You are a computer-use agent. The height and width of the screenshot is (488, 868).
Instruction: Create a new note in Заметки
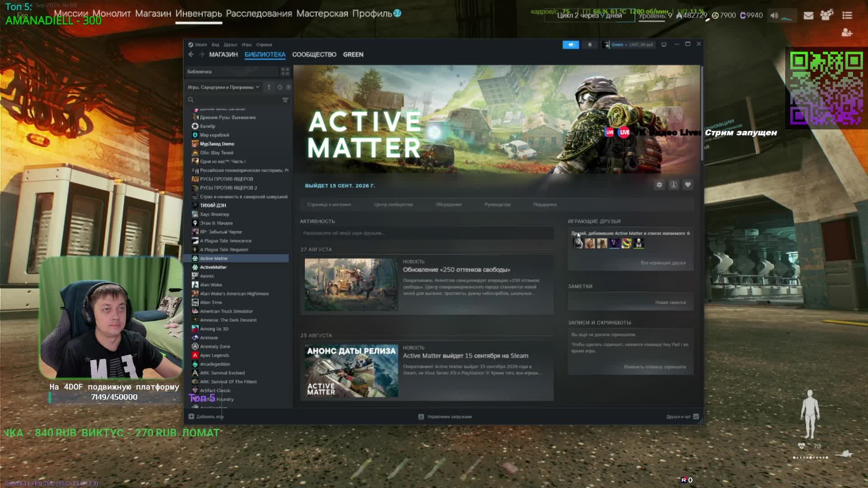click(670, 302)
